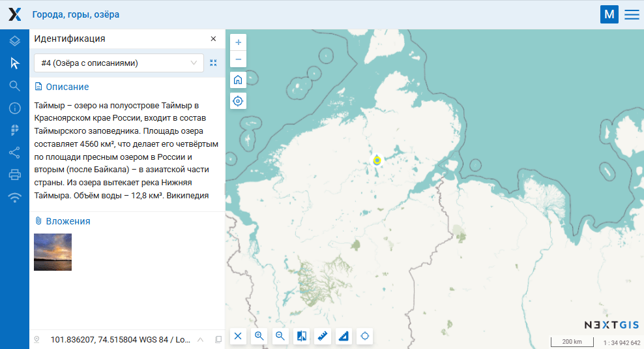Open the lake sunset photo attachment
Screen dimensions: 644x349
[x=53, y=252]
